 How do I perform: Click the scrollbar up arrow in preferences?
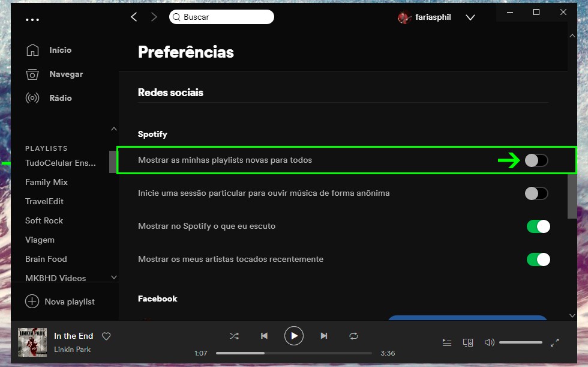coord(572,36)
